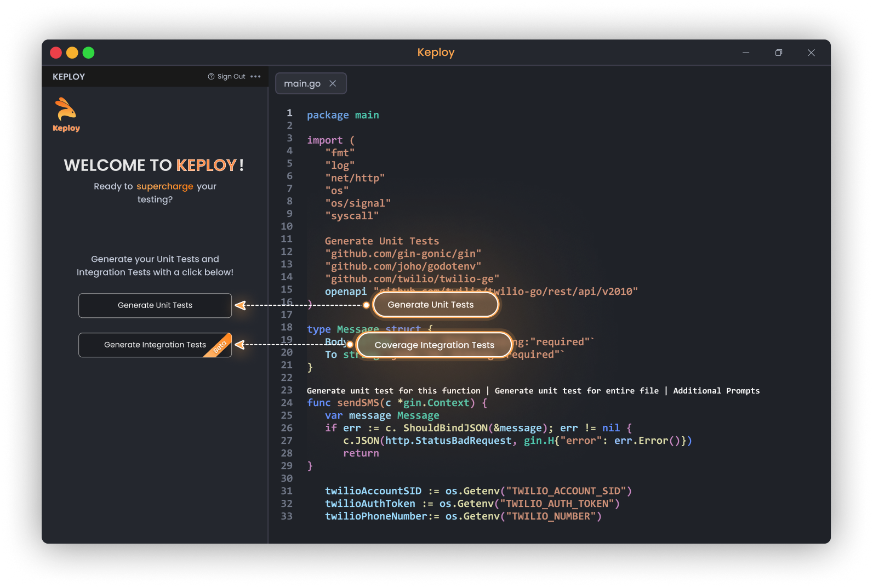Screen dimensions: 873x588
Task: Click the glowing Generate Unit Tests pill
Action: [x=436, y=305]
